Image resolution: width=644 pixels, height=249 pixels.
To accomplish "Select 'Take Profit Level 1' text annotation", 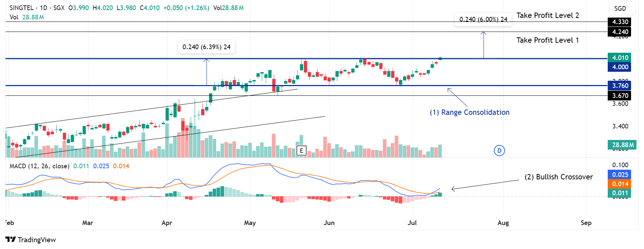I will click(x=548, y=40).
